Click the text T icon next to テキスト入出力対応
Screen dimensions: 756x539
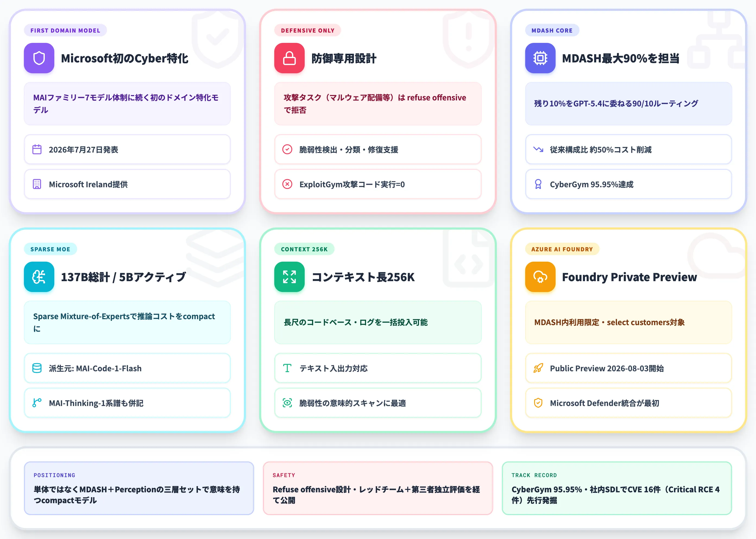(x=287, y=368)
